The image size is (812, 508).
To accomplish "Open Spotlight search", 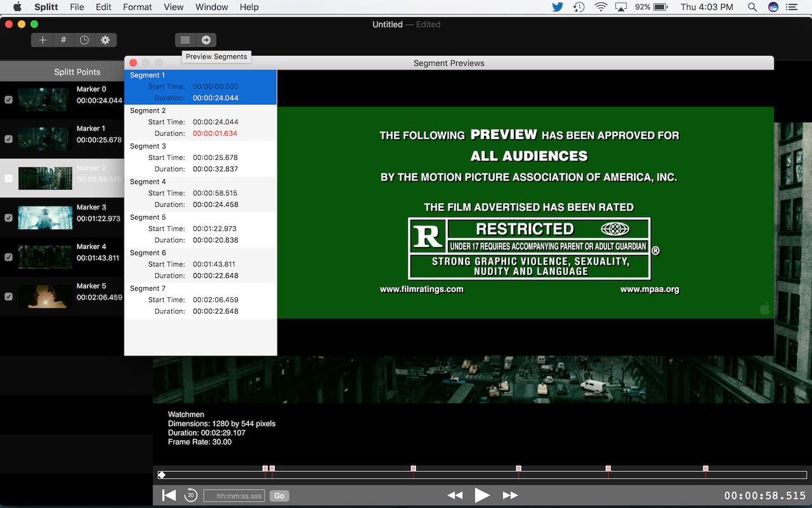I will point(752,7).
